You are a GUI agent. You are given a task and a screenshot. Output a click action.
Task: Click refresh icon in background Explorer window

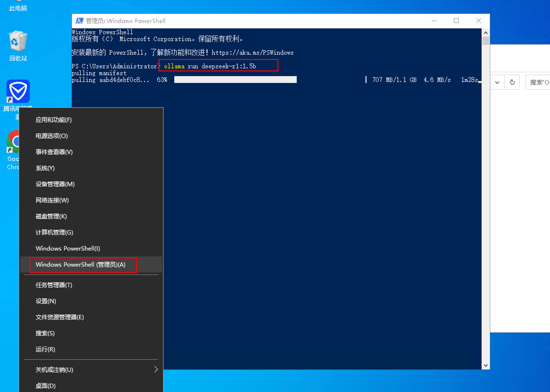(x=512, y=82)
